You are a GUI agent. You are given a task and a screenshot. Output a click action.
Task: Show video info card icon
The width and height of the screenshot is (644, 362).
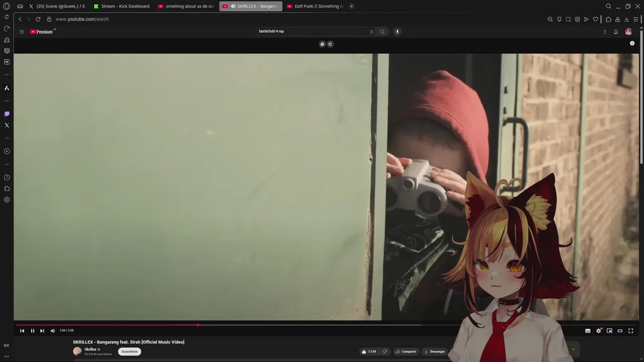[x=632, y=43]
